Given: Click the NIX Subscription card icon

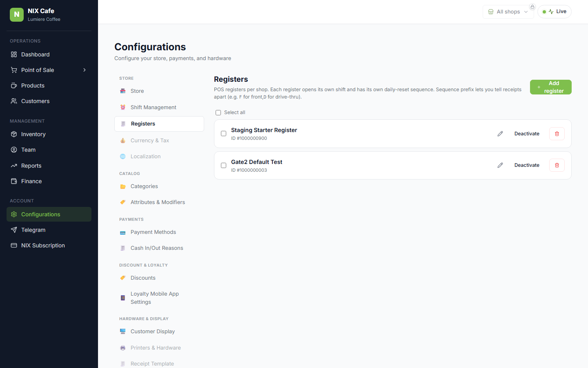Looking at the screenshot, I should coord(14,245).
